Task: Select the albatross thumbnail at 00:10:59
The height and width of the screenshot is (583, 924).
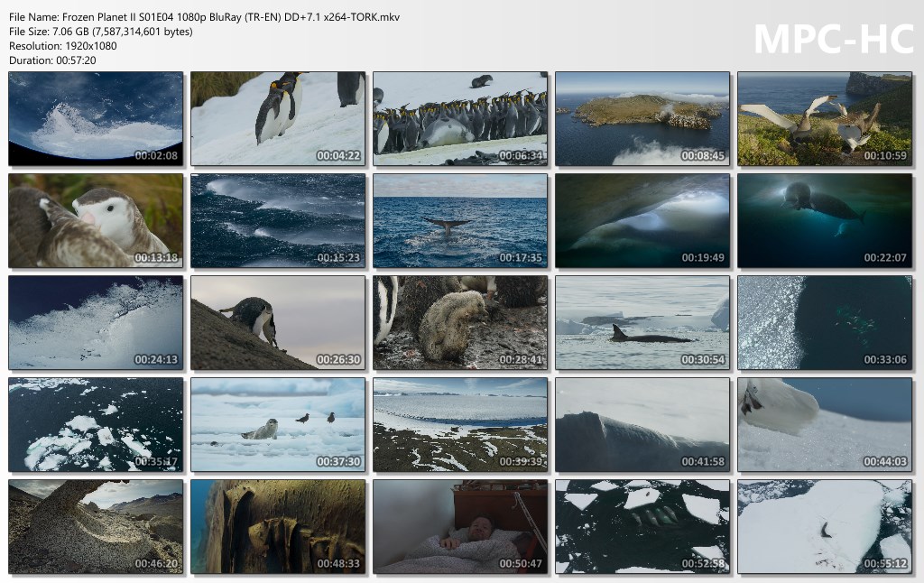Action: 825,118
